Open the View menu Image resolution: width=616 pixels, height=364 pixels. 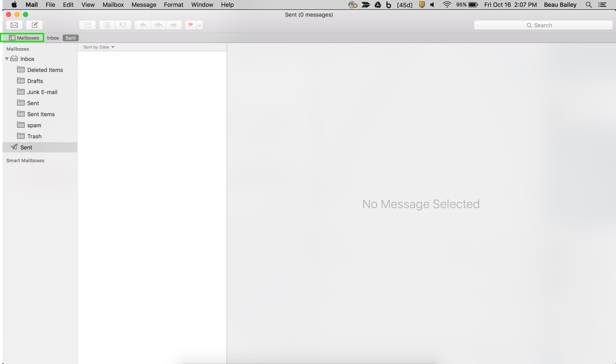click(x=88, y=5)
